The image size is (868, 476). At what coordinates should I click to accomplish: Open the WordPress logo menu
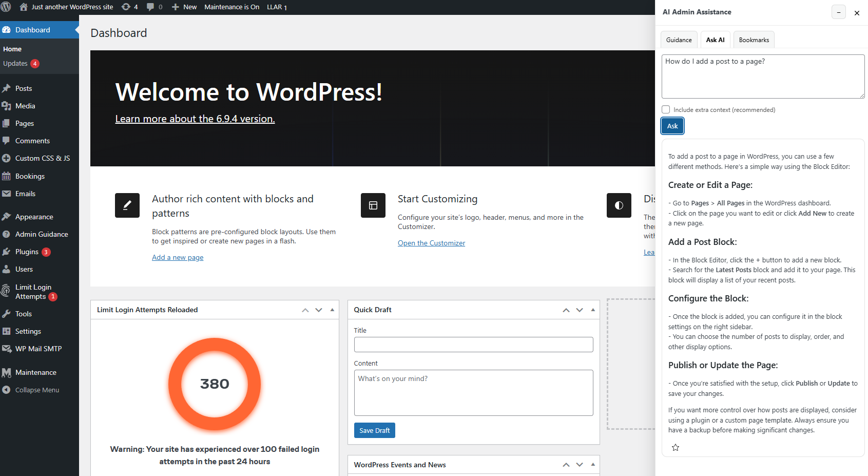(x=6, y=7)
